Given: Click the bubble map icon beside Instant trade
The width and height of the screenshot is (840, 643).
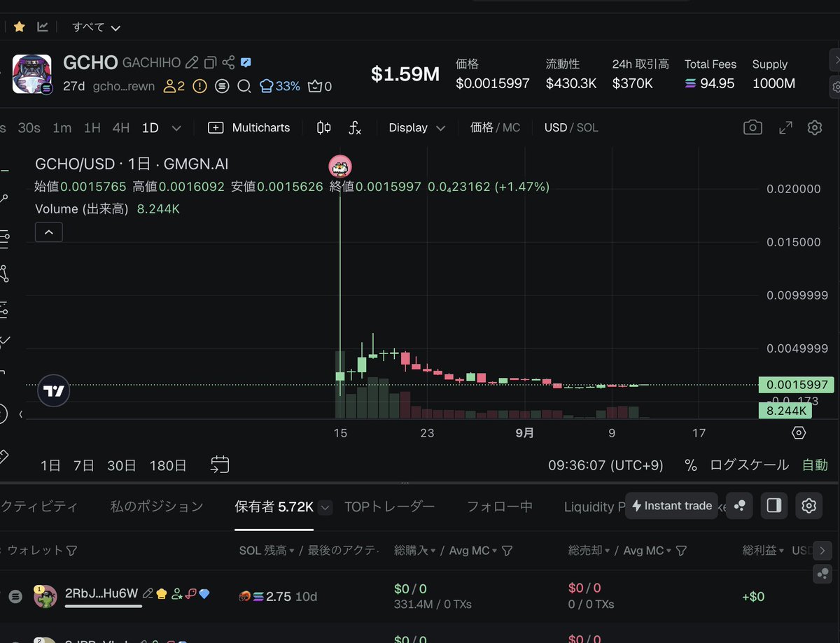Looking at the screenshot, I should pyautogui.click(x=739, y=506).
